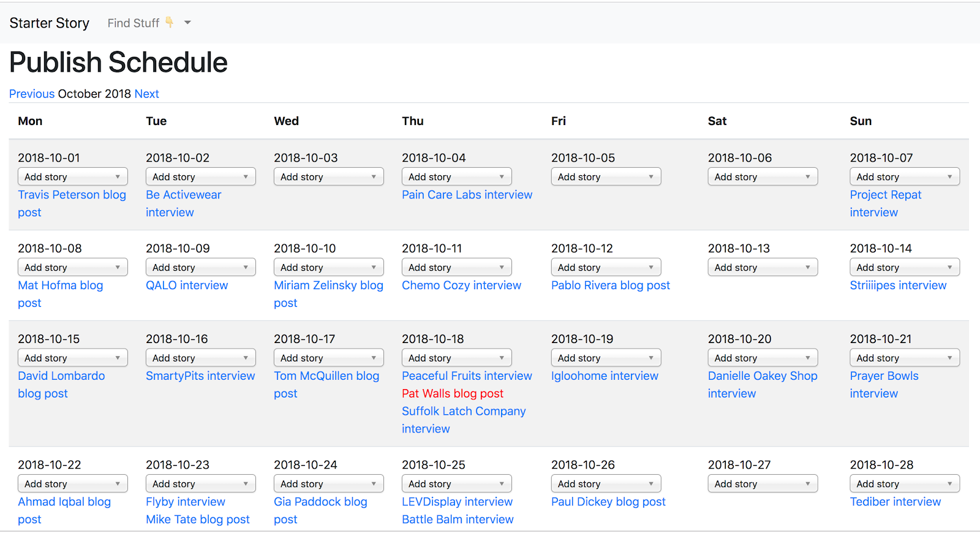The image size is (980, 533).
Task: Open Add story dropdown for 2018-10-04
Action: (457, 176)
